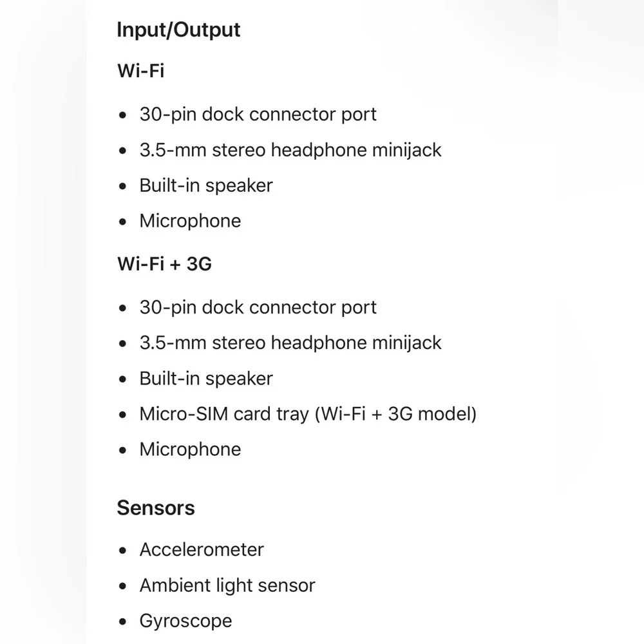Click 30-pin dock connector under Wi-Fi + 3G
644x644 pixels.
pyautogui.click(x=258, y=307)
